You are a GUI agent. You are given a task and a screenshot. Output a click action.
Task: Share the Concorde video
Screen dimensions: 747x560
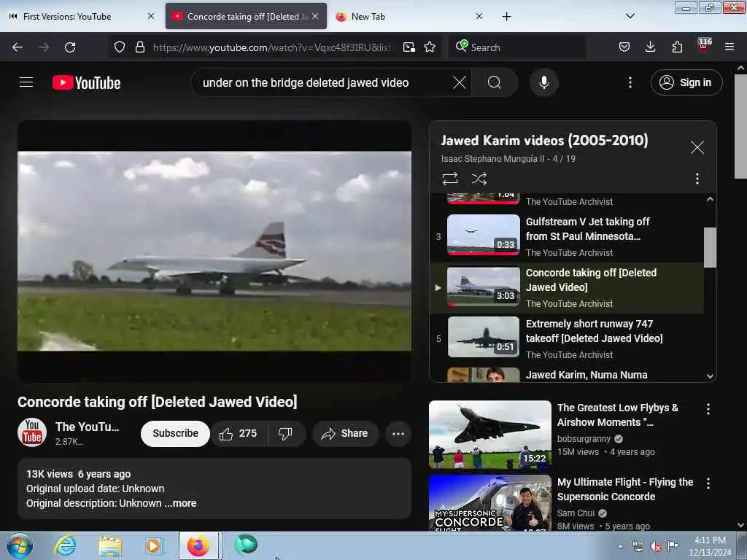tap(345, 433)
